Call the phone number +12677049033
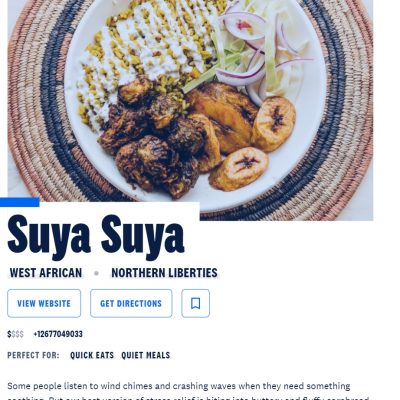This screenshot has height=400, width=400. coord(58,334)
